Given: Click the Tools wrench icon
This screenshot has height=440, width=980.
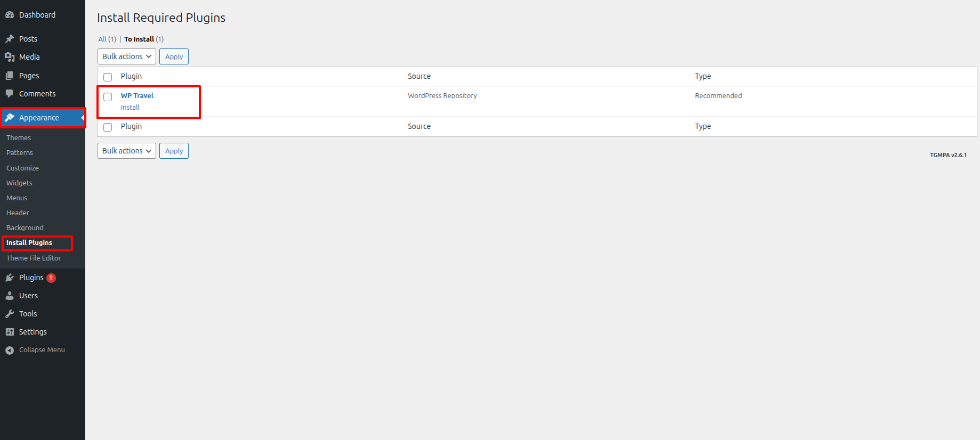Looking at the screenshot, I should (10, 314).
